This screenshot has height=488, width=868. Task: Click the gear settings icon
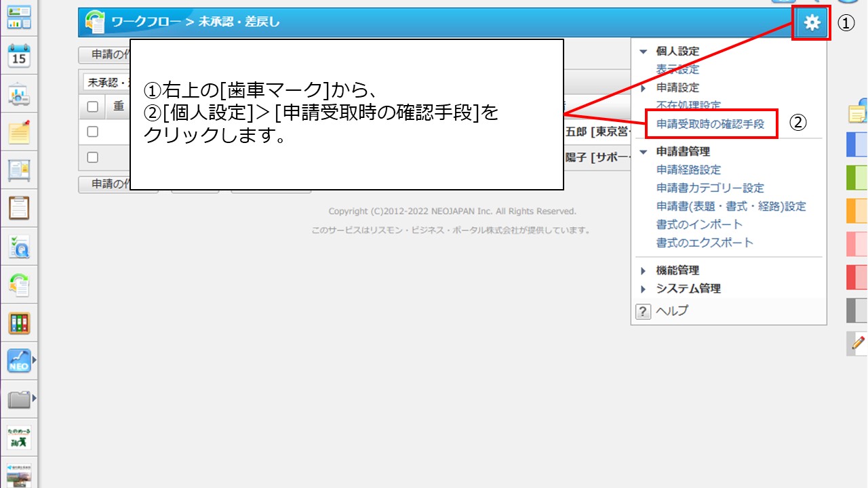(811, 23)
